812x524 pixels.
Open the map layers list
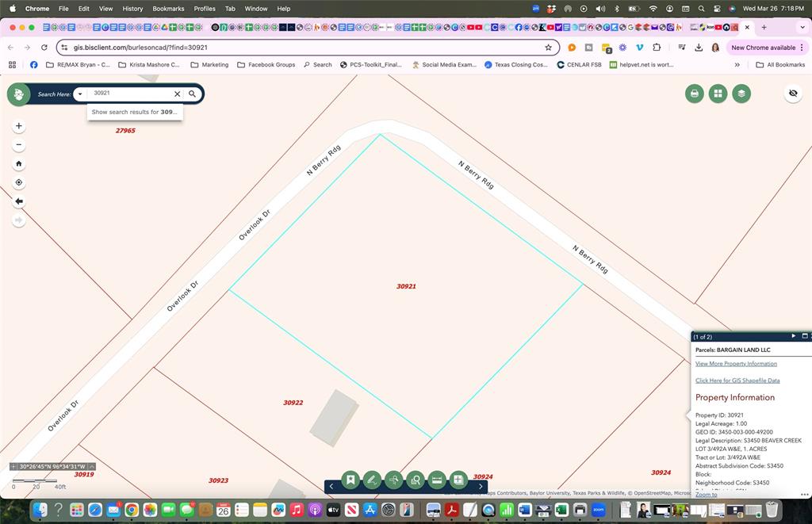pos(741,94)
